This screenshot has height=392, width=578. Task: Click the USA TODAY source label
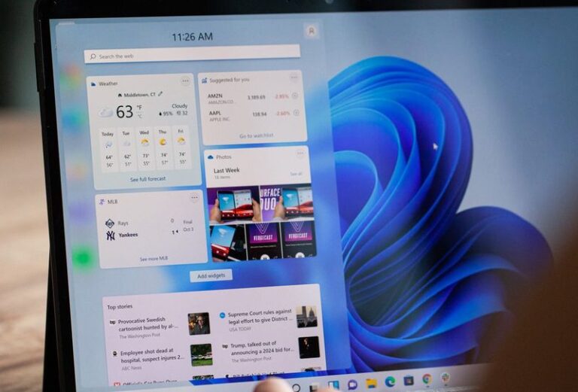coord(240,329)
